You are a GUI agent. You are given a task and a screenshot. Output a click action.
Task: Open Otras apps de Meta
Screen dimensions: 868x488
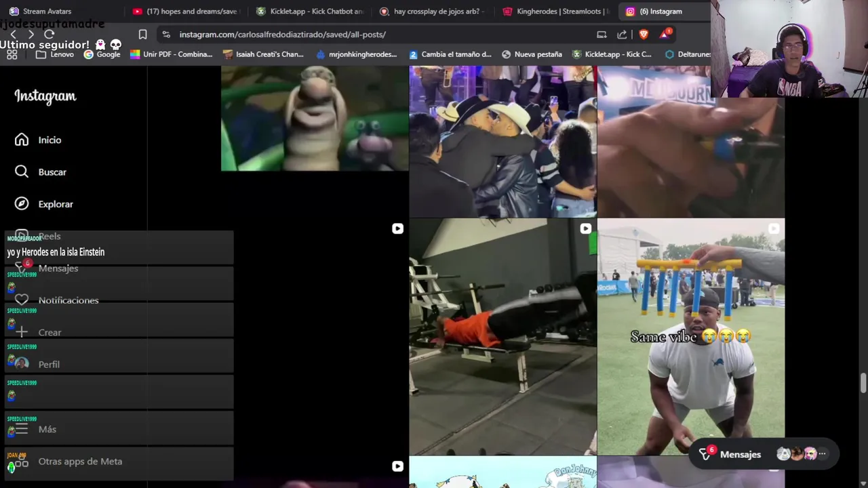coord(80,462)
